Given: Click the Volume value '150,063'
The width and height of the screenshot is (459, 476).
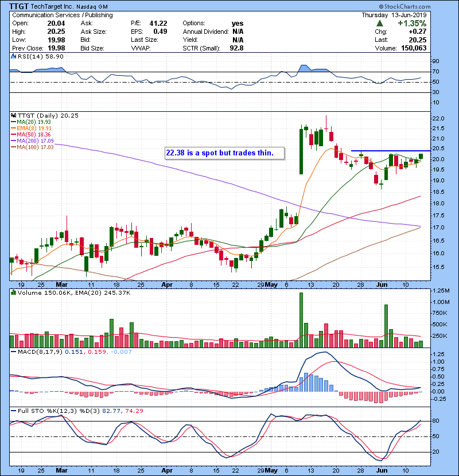Looking at the screenshot, I should coord(414,48).
